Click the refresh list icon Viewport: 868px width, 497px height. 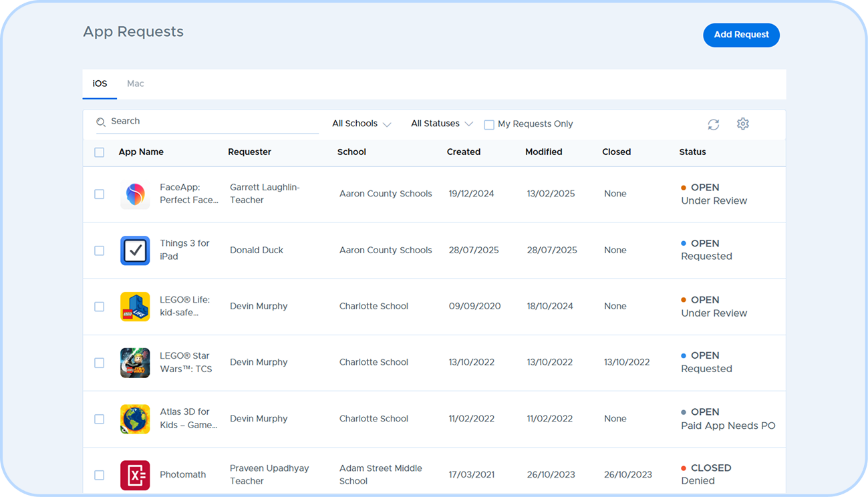click(714, 124)
